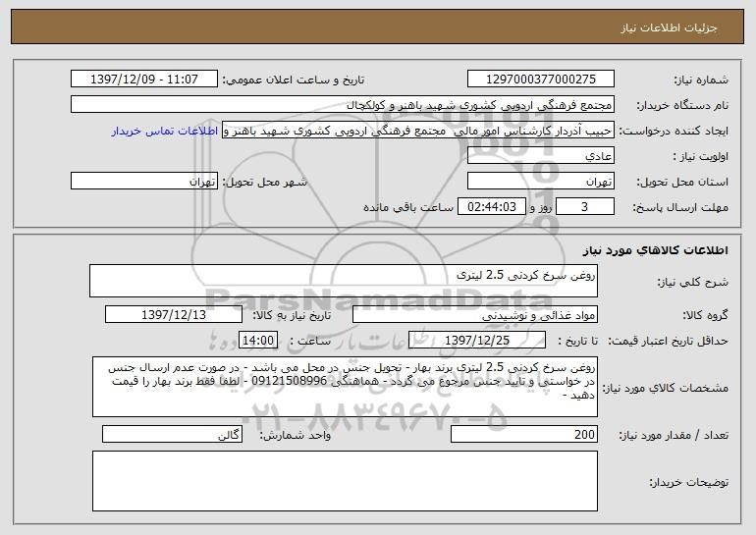Click the label تاریخ و ساعت اعلان عمومی

coord(294,80)
